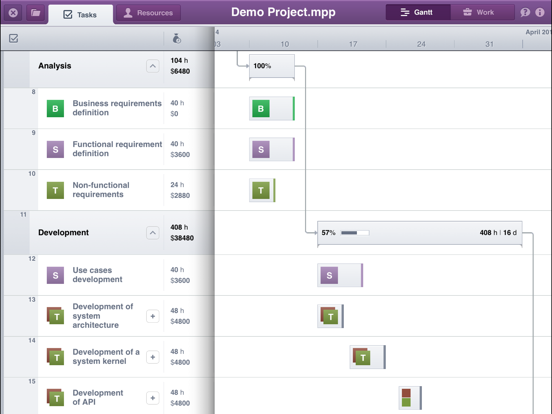This screenshot has width=552, height=414.
Task: Expand Development of a system kernel resources
Action: [152, 357]
